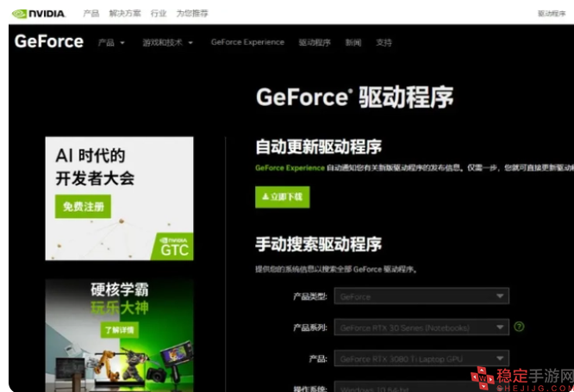Open the 驱动程序 tab in GeForce nav
This screenshot has height=392, width=574.
315,43
